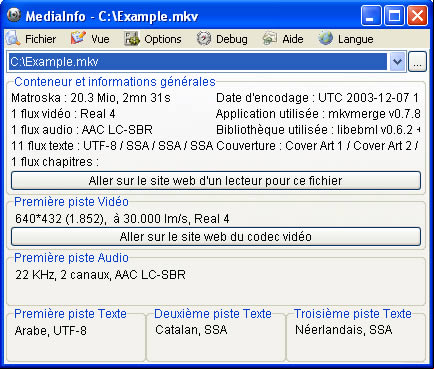Maximize the MediaInfo window
This screenshot has width=434, height=369.
click(x=394, y=16)
